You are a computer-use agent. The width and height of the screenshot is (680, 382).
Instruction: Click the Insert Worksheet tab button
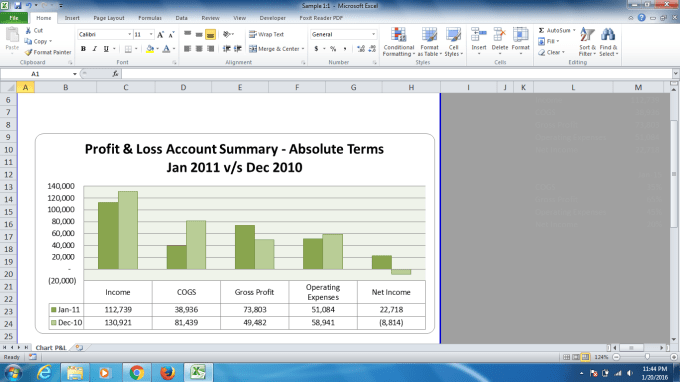coord(79,348)
